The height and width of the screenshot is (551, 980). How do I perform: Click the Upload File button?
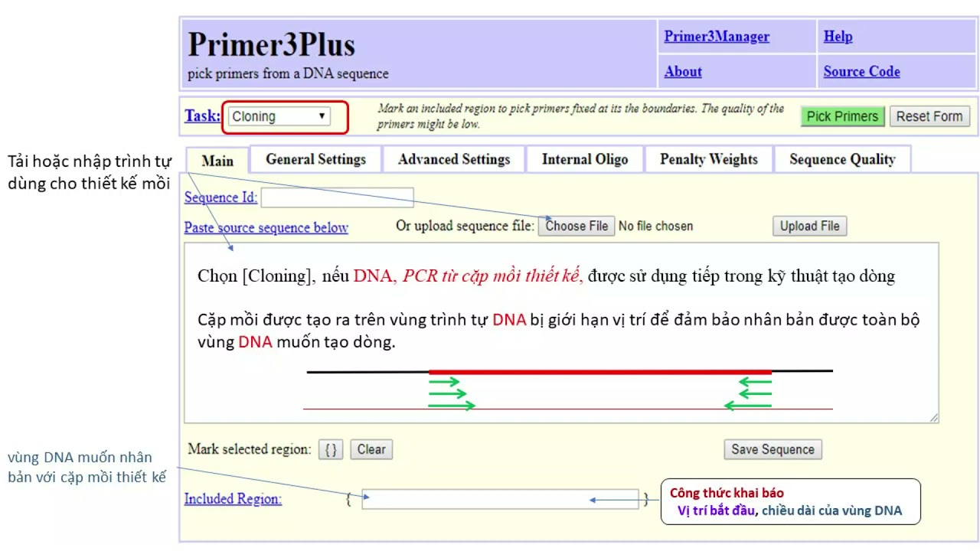(810, 226)
